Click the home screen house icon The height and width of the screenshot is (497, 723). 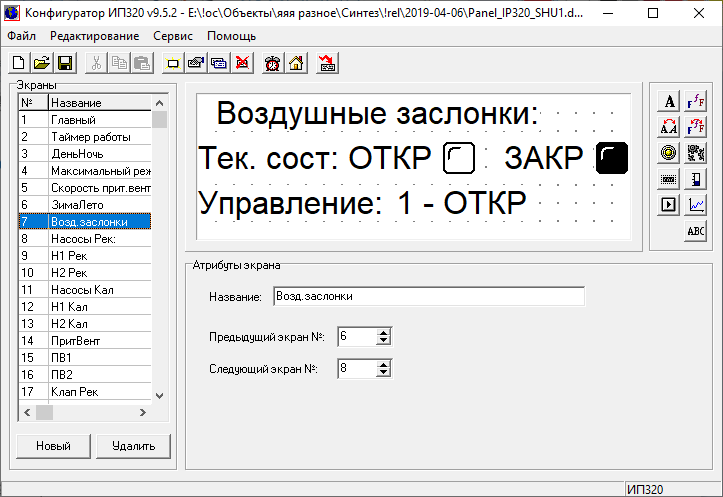296,63
